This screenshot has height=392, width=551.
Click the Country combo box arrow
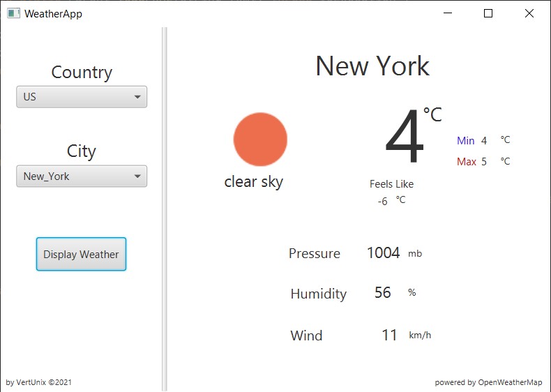pos(137,97)
